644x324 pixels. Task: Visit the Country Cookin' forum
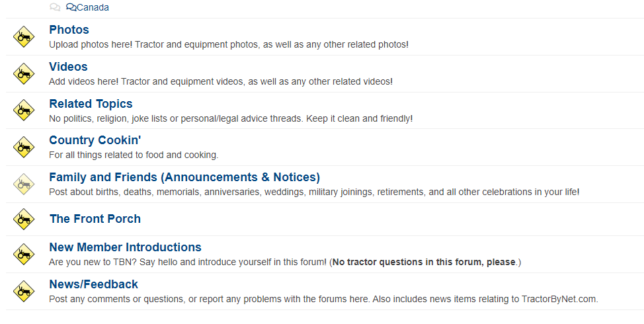coord(95,140)
